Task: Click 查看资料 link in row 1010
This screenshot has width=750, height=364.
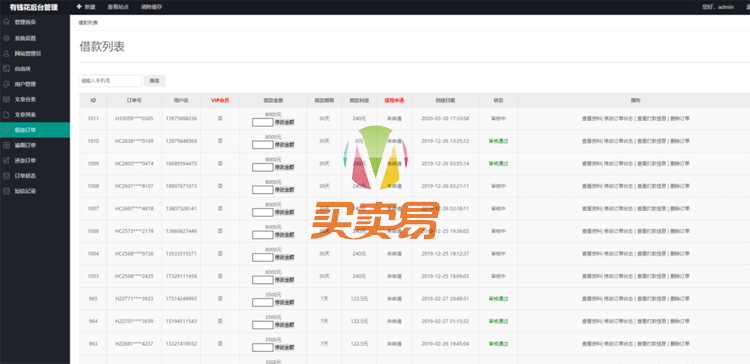Action: pos(592,141)
